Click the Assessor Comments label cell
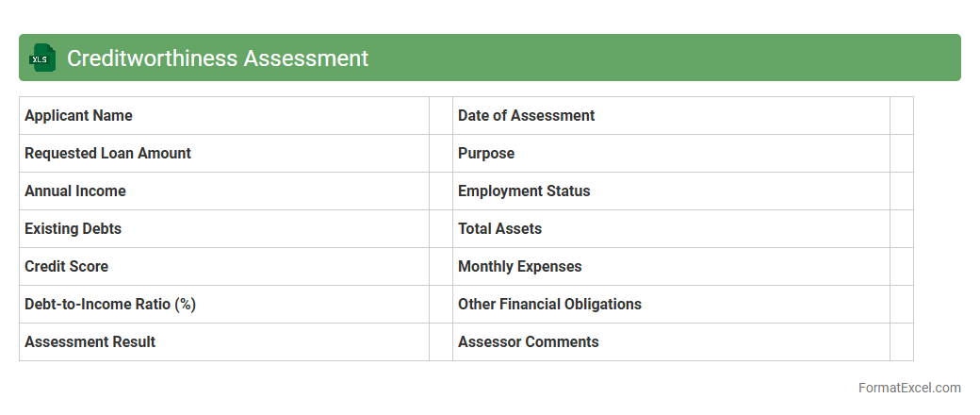The height and width of the screenshot is (415, 980). pyautogui.click(x=528, y=342)
